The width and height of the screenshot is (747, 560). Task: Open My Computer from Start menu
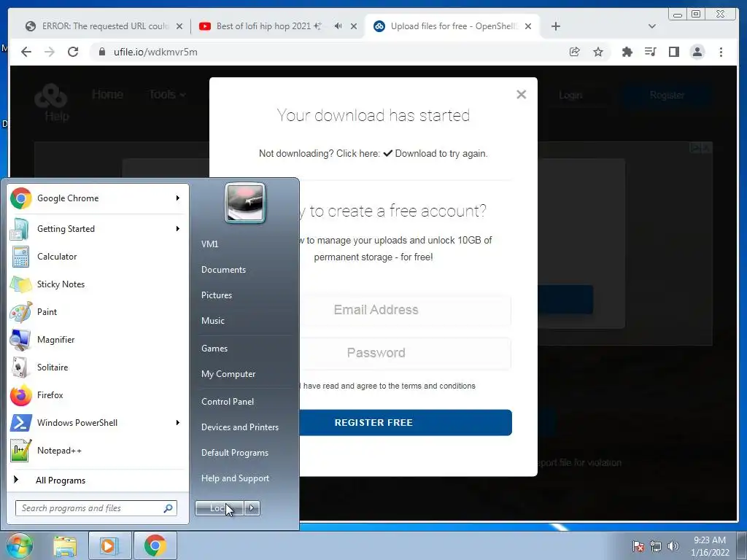(x=228, y=374)
